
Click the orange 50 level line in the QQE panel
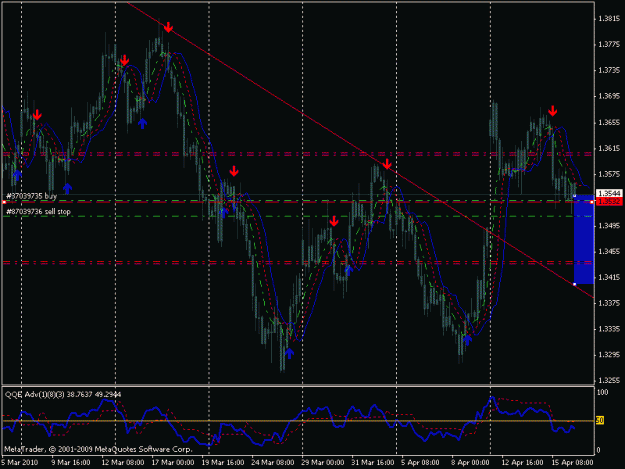(298, 421)
